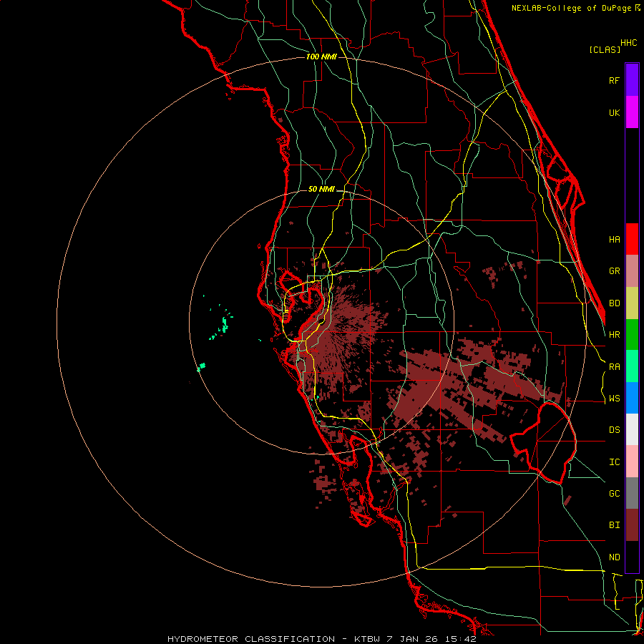This screenshot has width=644, height=644.
Task: Click the "[CLAS]" units label
Action: click(605, 49)
